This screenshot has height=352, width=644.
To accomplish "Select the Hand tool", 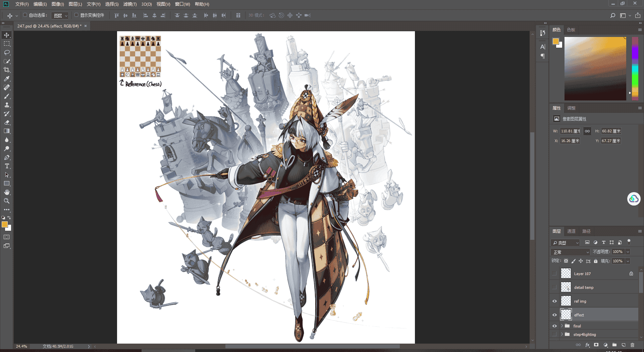I will point(7,192).
